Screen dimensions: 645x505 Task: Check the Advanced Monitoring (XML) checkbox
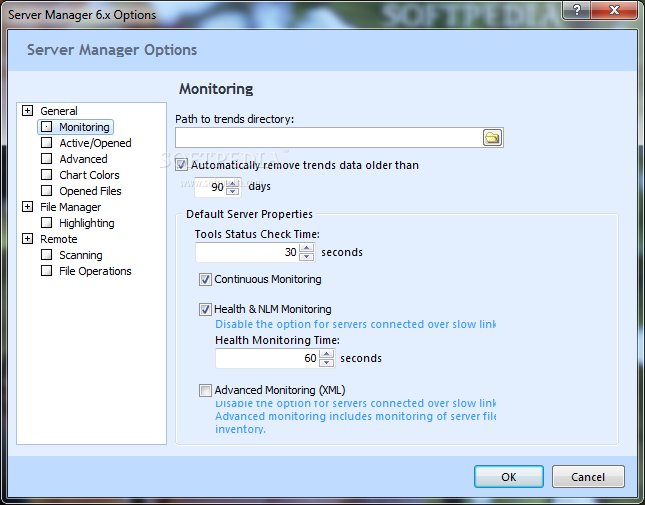coord(205,390)
